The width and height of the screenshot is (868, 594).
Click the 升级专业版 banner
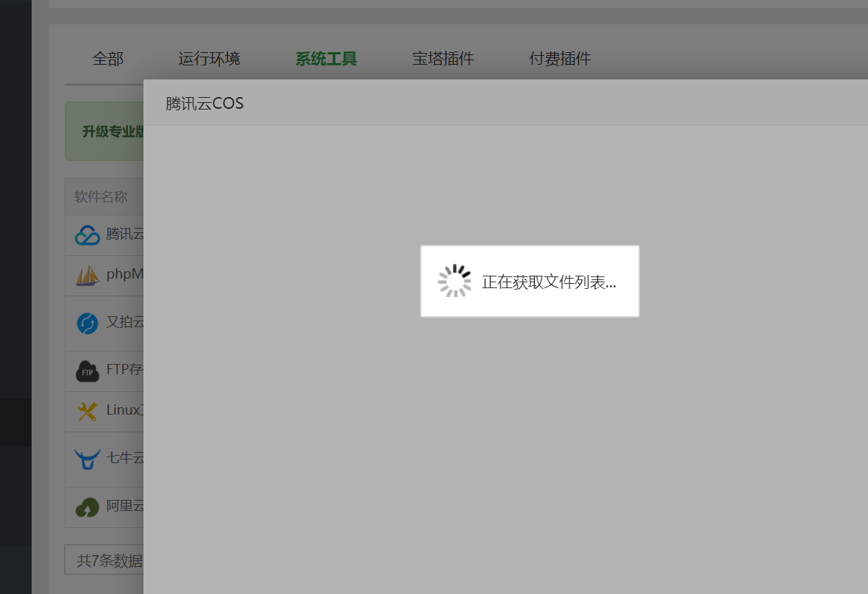point(104,131)
